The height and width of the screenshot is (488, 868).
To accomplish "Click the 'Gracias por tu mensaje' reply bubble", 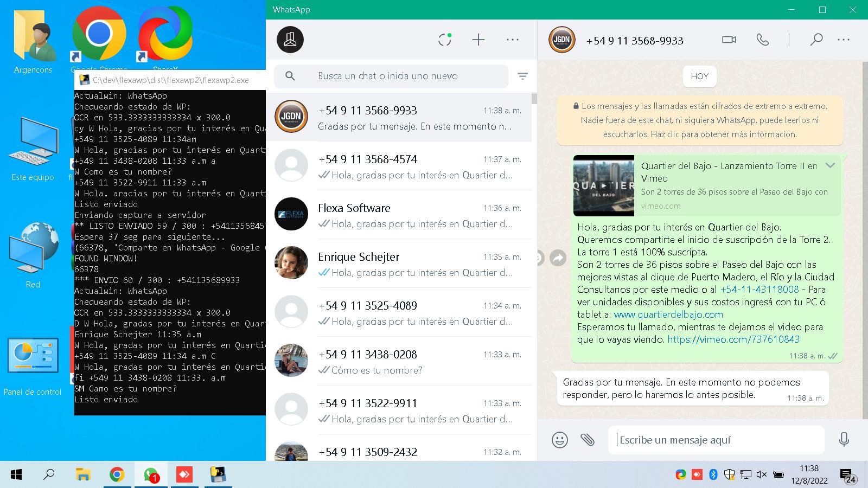I will [x=693, y=389].
